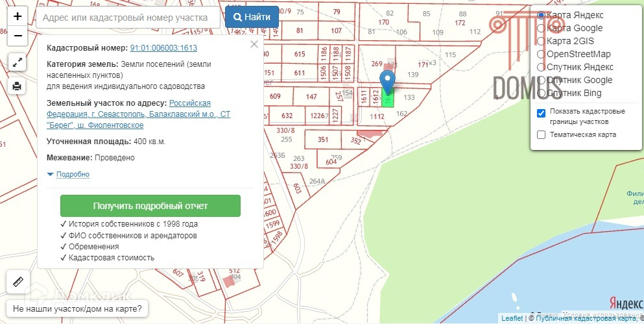
Task: Click parcel 147 on the map
Action: pyautogui.click(x=311, y=97)
